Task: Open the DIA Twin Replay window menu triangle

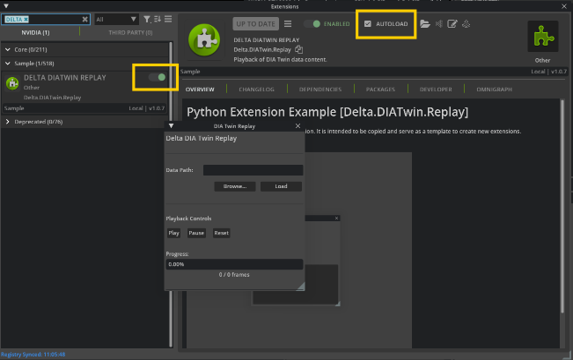Action: 171,126
